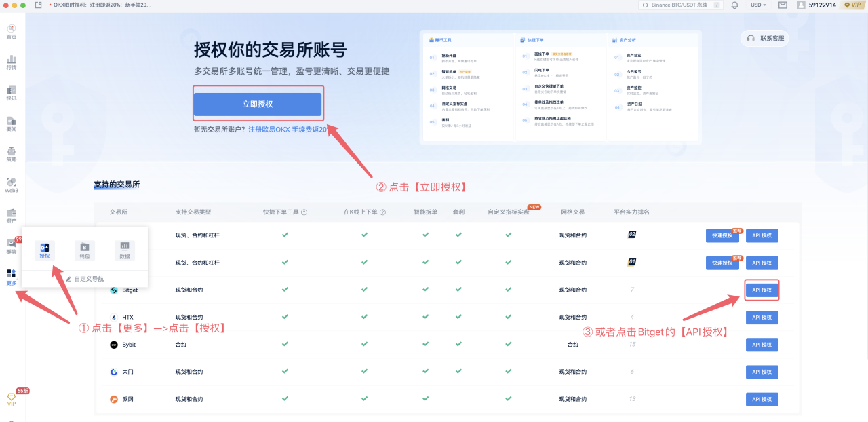Click API 授权 for 派网
Image resolution: width=868 pixels, height=422 pixels.
pyautogui.click(x=762, y=399)
